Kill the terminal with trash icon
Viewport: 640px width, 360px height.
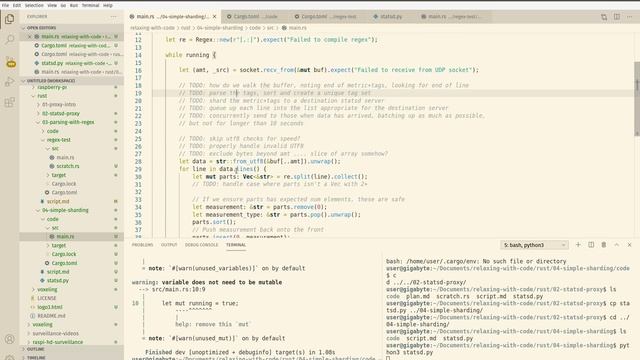pyautogui.click(x=604, y=244)
